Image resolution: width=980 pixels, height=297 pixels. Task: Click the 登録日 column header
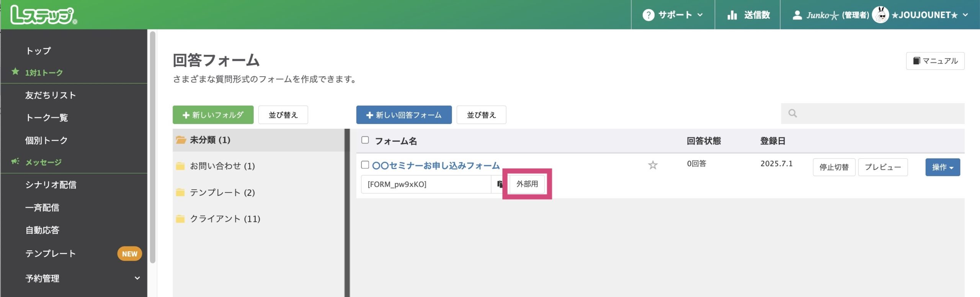tap(773, 141)
